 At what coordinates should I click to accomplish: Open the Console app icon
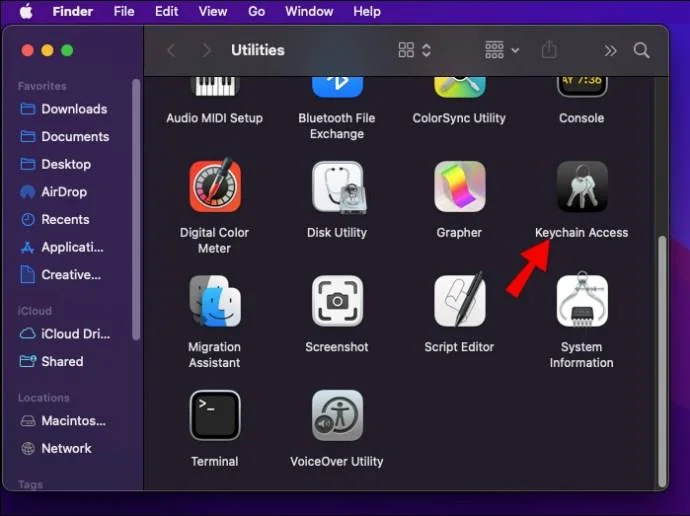coord(582,87)
